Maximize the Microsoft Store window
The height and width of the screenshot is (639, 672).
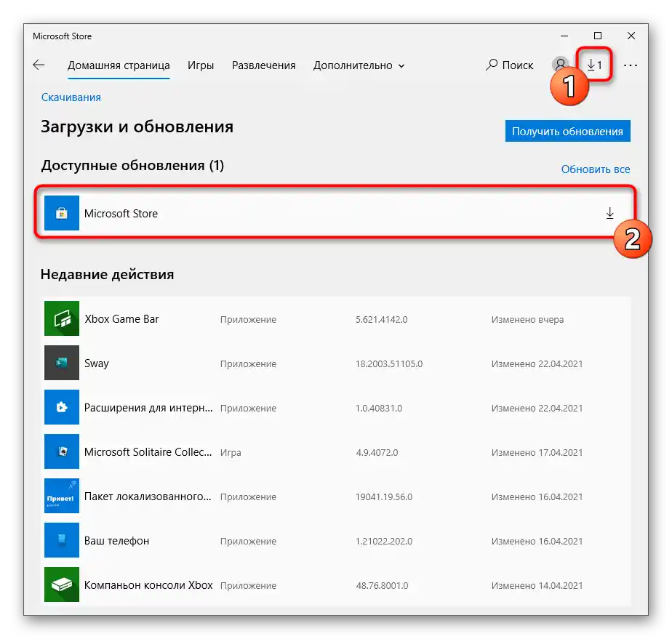click(598, 36)
